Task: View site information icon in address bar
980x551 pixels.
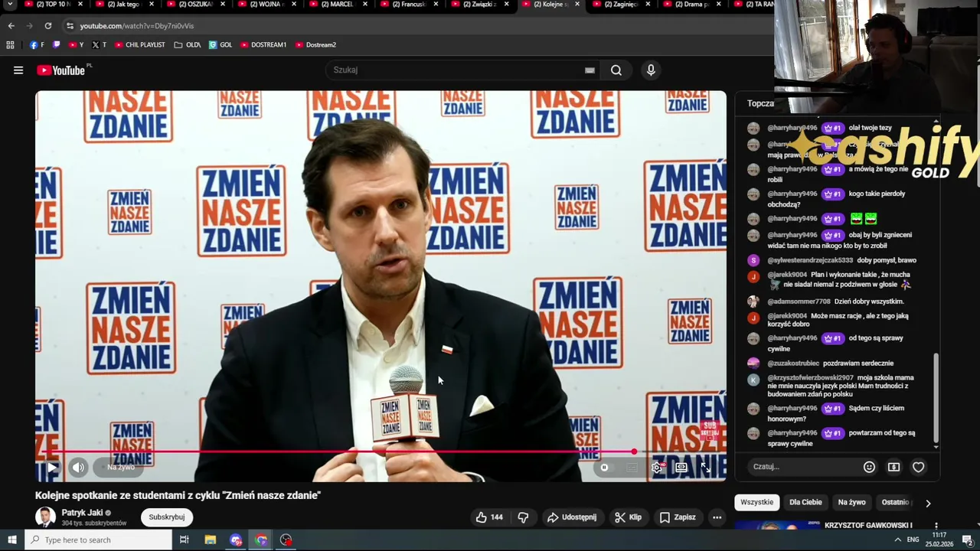Action: (x=70, y=26)
